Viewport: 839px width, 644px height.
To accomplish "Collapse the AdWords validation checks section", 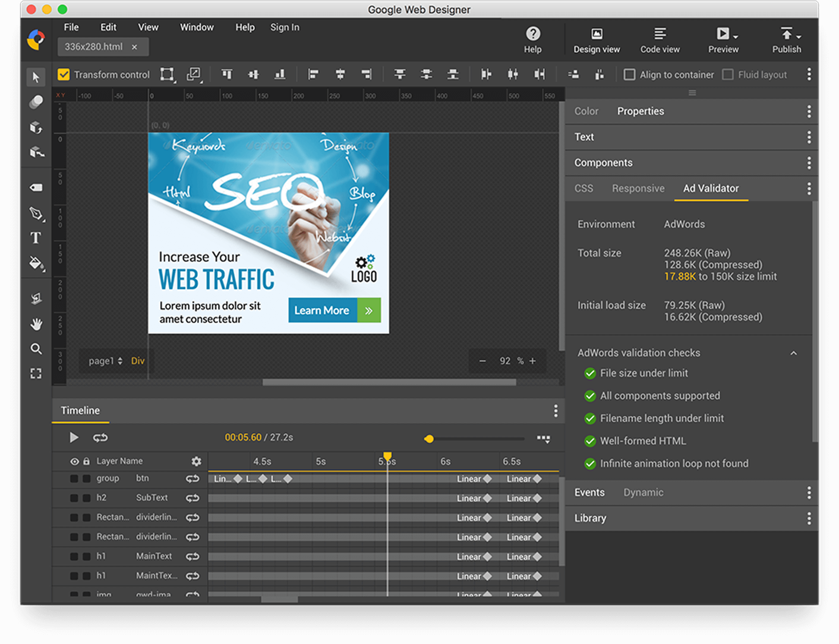I will [x=794, y=353].
